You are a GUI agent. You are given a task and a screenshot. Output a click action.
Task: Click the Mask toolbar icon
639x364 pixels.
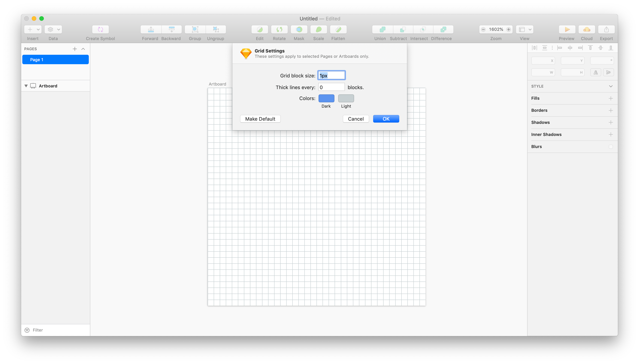pyautogui.click(x=299, y=29)
